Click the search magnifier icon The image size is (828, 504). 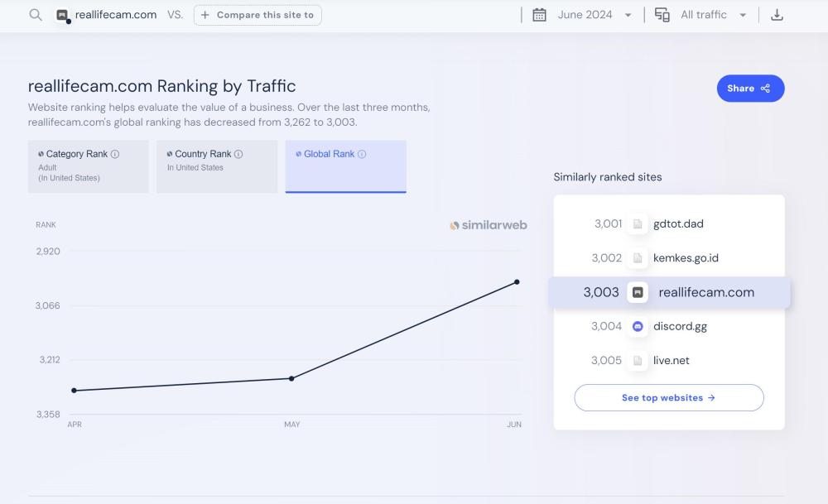click(x=36, y=15)
